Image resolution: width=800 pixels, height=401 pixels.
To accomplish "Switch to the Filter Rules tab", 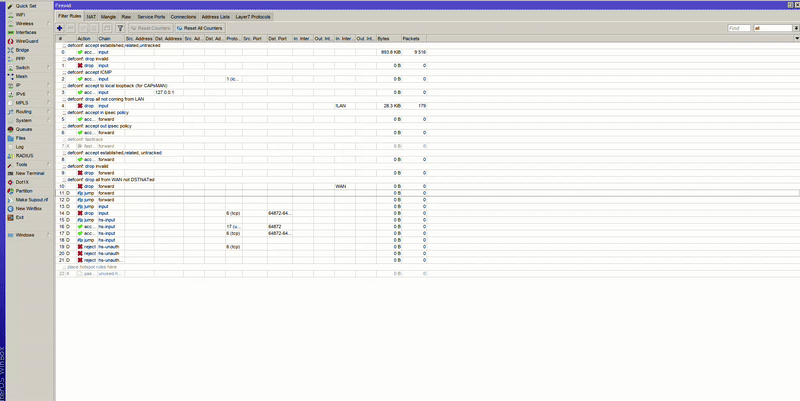I will (x=69, y=16).
